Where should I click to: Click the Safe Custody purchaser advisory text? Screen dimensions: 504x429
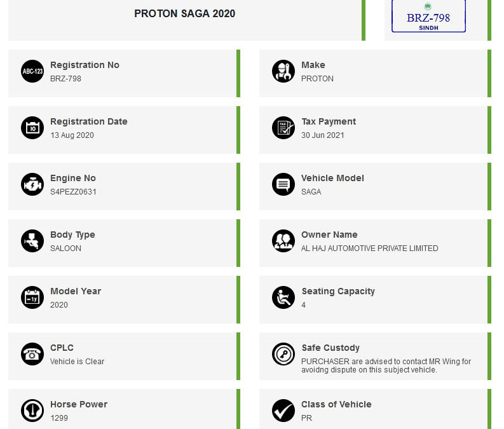pos(386,365)
